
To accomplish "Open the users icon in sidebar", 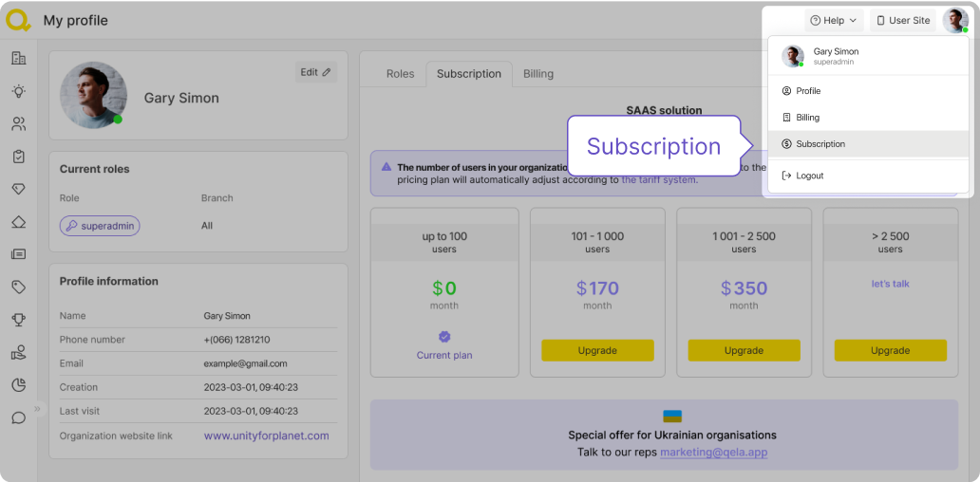I will pos(18,123).
